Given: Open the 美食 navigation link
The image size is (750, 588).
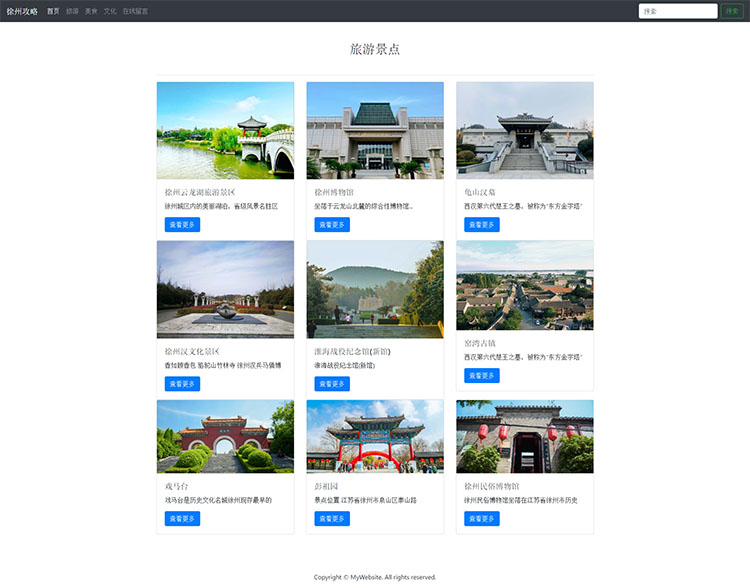Looking at the screenshot, I should pyautogui.click(x=91, y=11).
